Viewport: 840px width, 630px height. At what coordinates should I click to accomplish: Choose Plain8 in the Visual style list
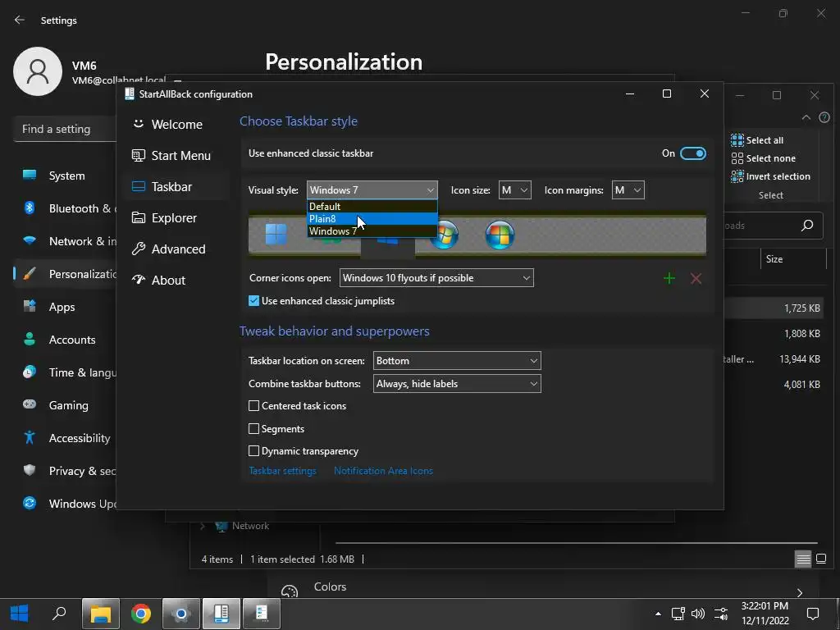tap(372, 218)
